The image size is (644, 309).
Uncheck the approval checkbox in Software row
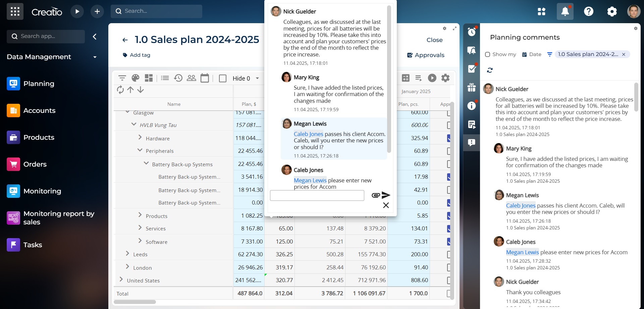448,241
